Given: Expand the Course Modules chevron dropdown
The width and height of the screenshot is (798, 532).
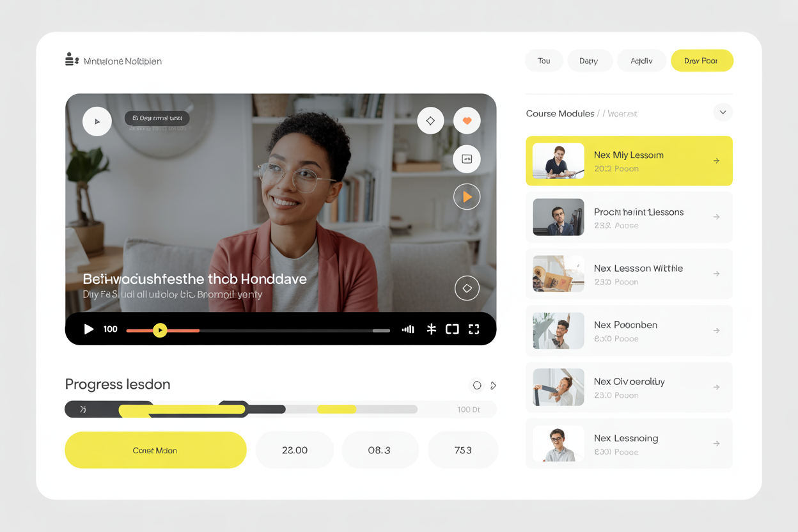Looking at the screenshot, I should 723,113.
